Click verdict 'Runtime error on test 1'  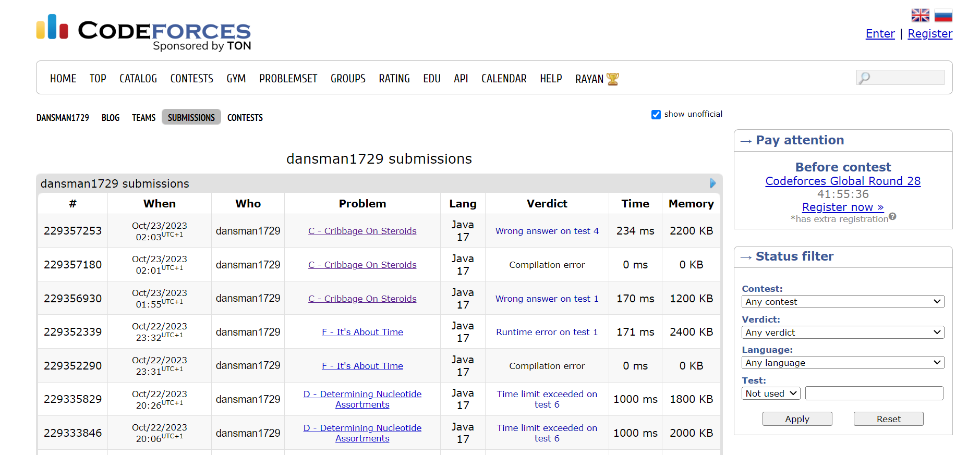tap(547, 332)
